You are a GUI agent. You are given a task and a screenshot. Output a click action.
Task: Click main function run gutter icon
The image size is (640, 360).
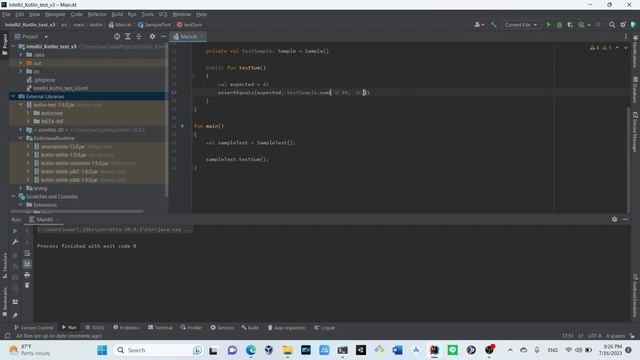click(x=182, y=126)
